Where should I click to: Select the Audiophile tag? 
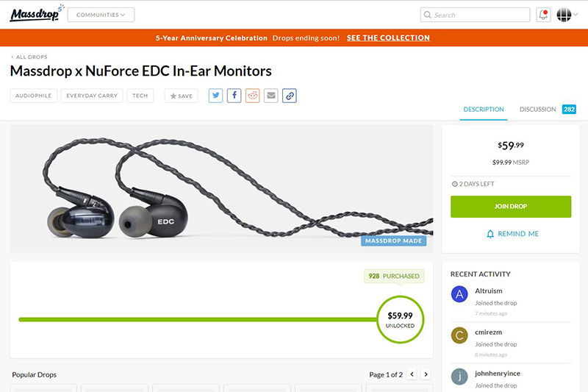point(34,96)
